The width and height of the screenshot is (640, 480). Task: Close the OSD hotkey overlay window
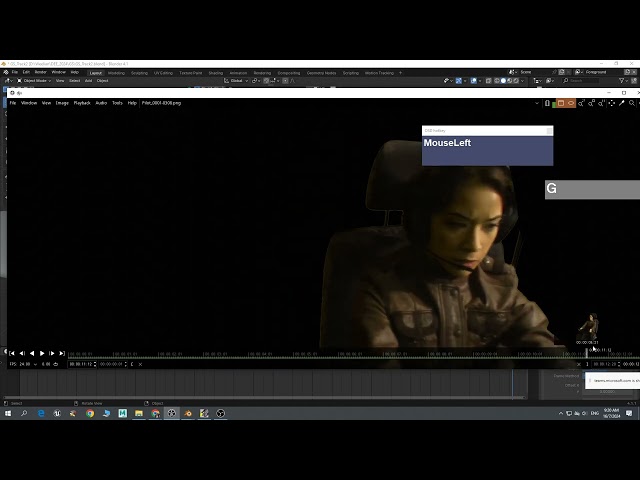tap(549, 131)
